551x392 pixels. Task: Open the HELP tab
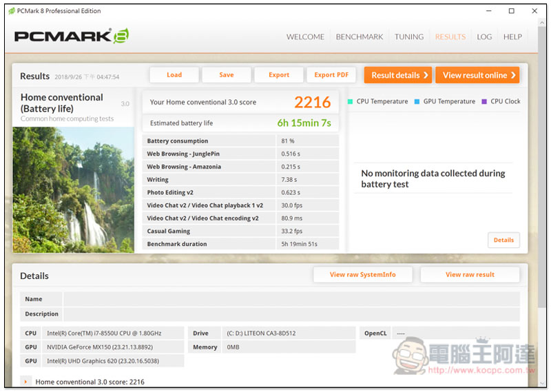[x=512, y=37]
